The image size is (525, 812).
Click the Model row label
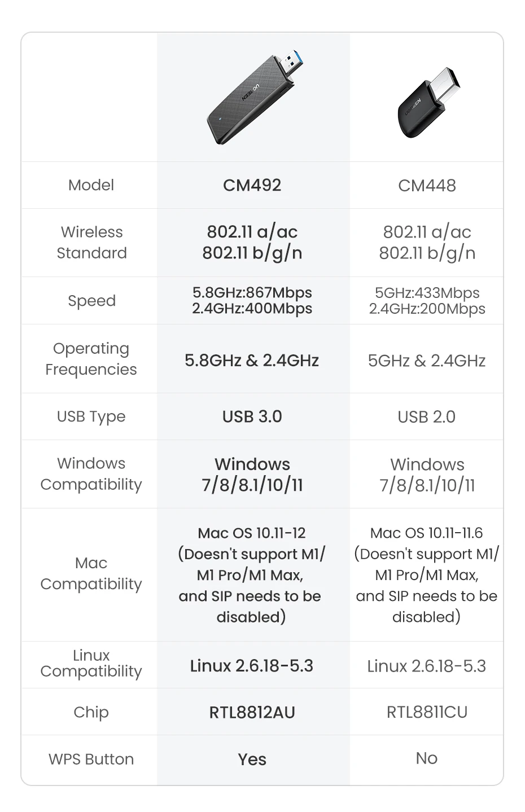(x=91, y=185)
